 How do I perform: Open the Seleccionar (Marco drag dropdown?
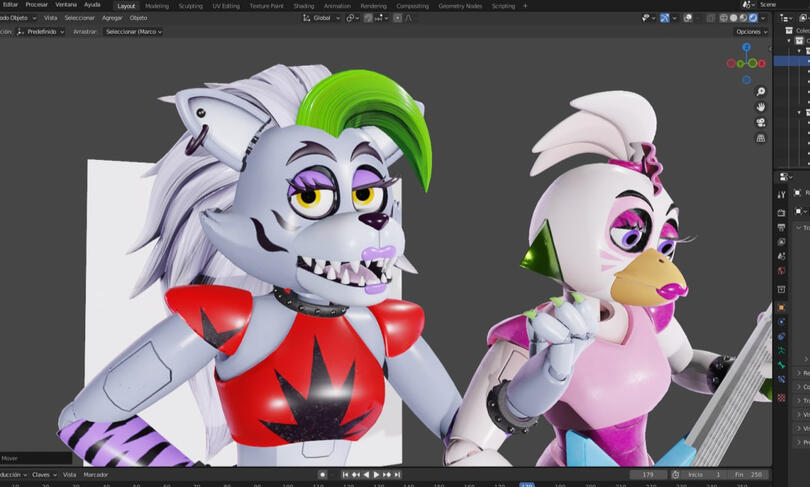133,32
